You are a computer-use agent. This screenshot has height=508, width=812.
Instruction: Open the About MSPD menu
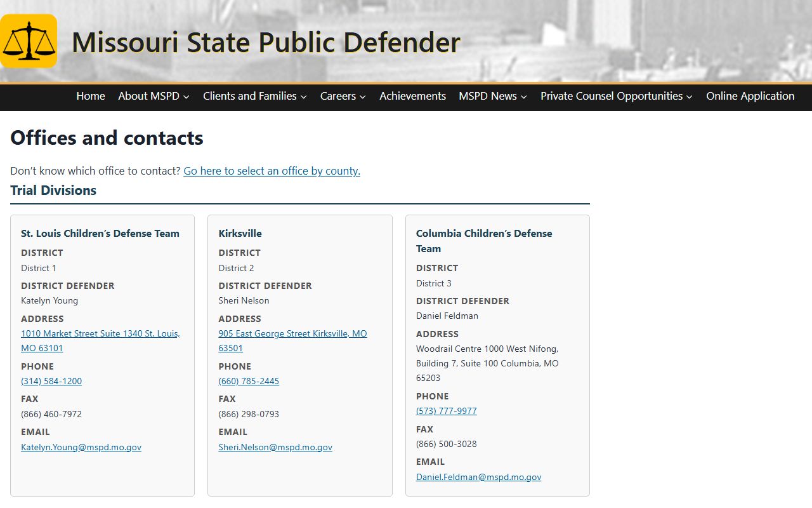pos(148,96)
